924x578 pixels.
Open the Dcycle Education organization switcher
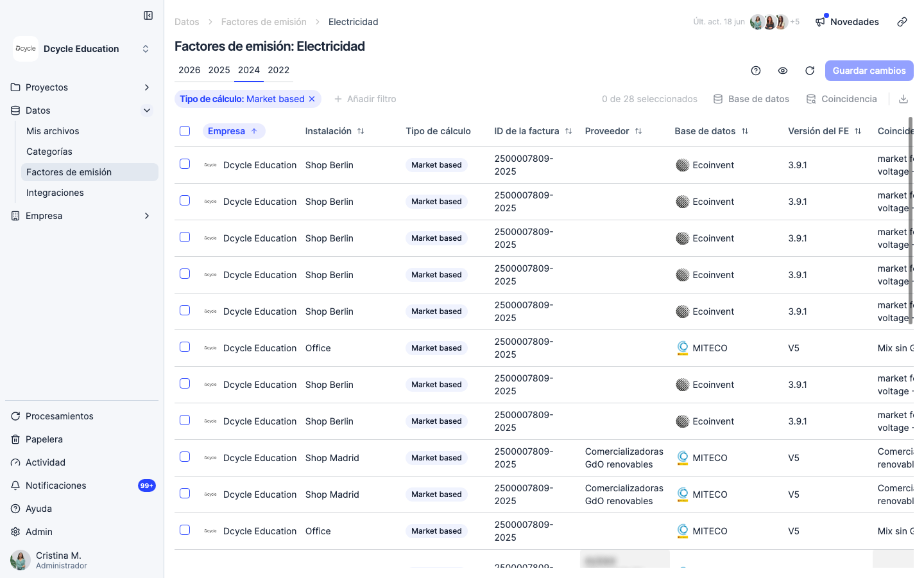(82, 49)
